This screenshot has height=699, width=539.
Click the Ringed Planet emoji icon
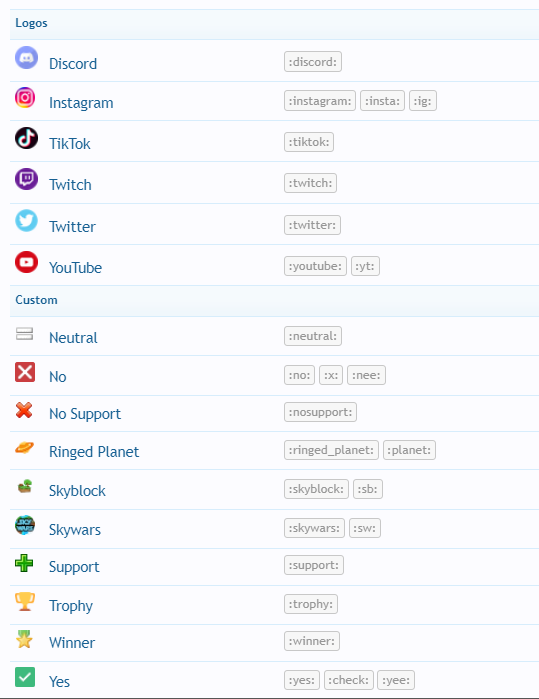(25, 448)
